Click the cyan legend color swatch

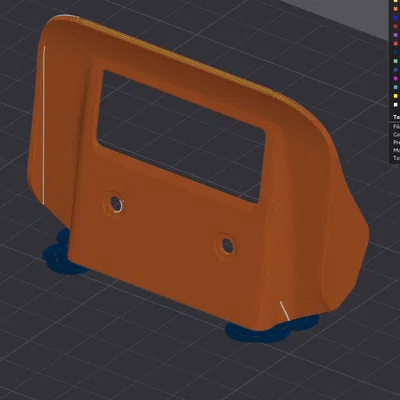pos(396,87)
